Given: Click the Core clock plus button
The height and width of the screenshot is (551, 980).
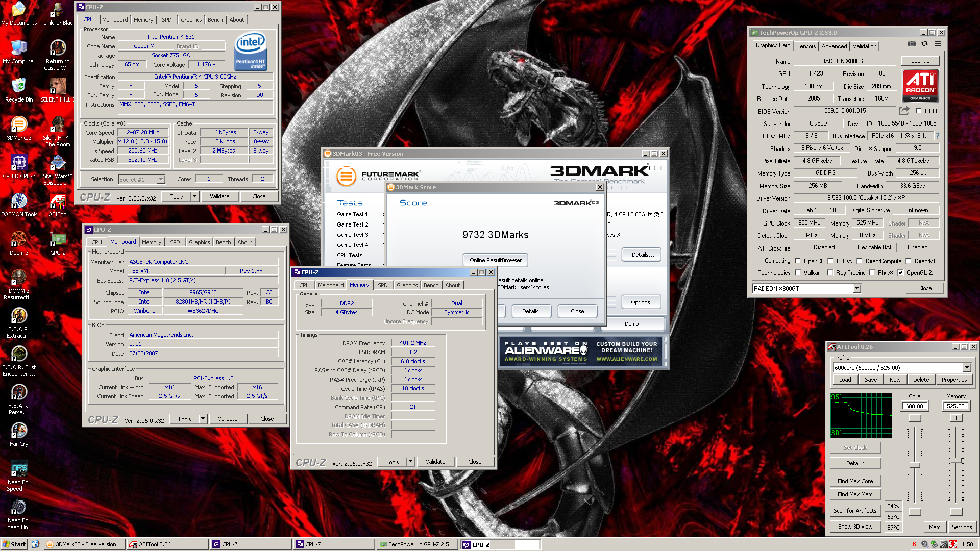Looking at the screenshot, I should point(915,418).
